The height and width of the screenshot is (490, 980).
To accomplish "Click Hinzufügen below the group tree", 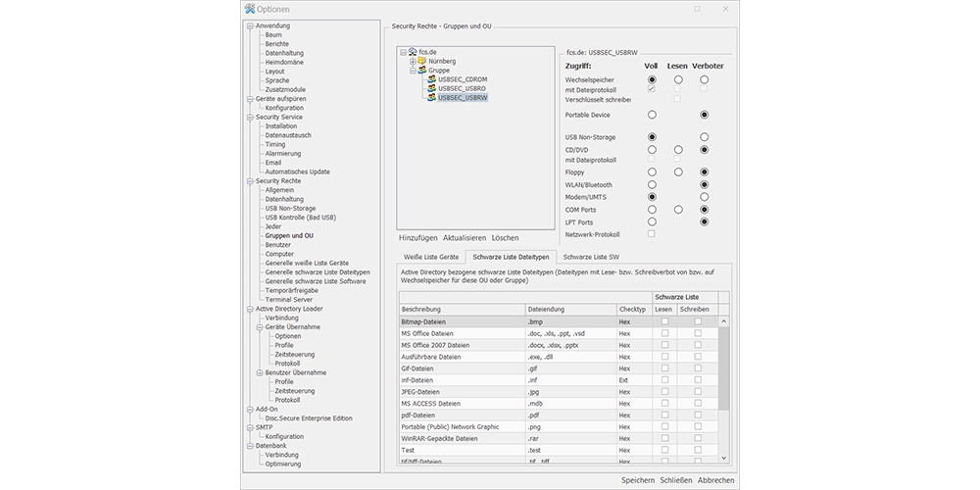I will coord(418,238).
